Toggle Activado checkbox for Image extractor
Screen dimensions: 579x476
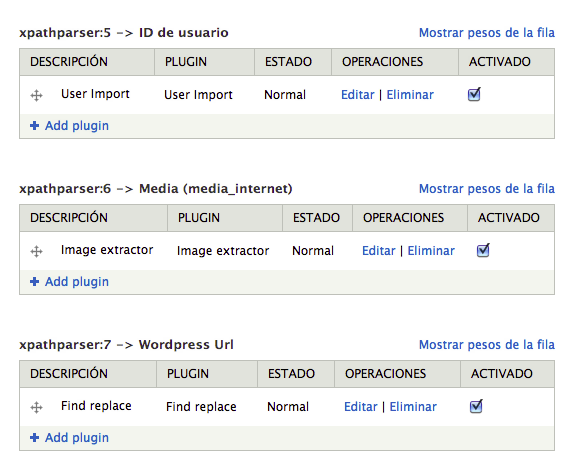(x=483, y=250)
